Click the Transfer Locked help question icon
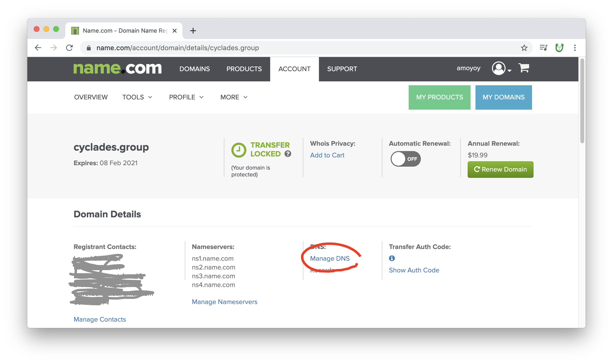Viewport: 613px width, 364px height. (x=288, y=154)
